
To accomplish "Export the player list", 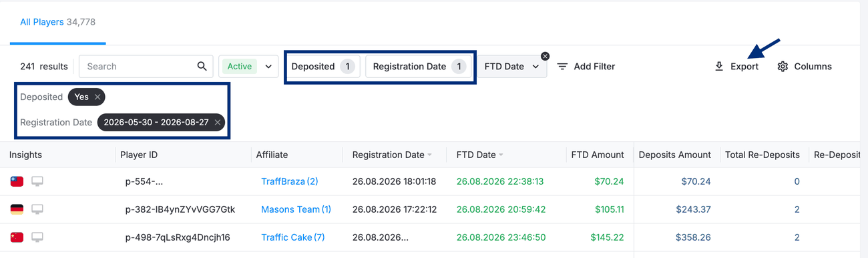I will pos(736,67).
